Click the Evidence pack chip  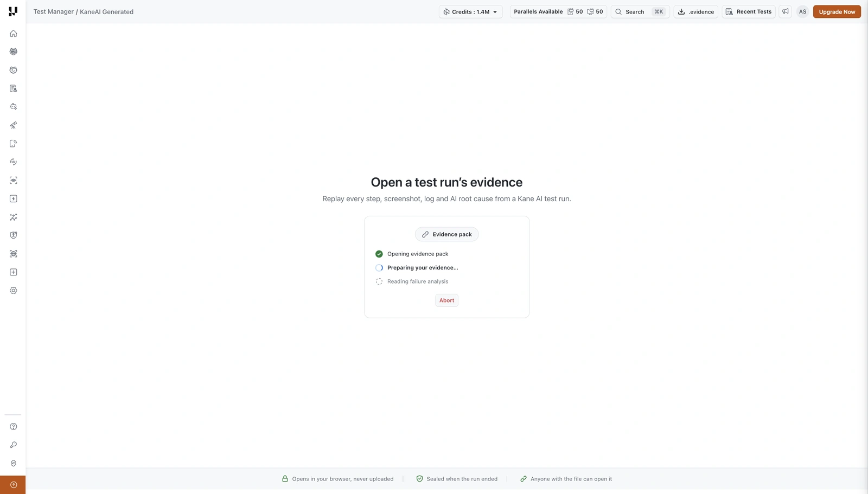pyautogui.click(x=447, y=234)
